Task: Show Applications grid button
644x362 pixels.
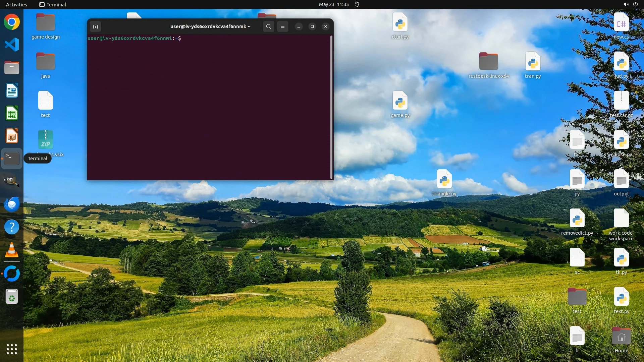Action: pos(12,349)
